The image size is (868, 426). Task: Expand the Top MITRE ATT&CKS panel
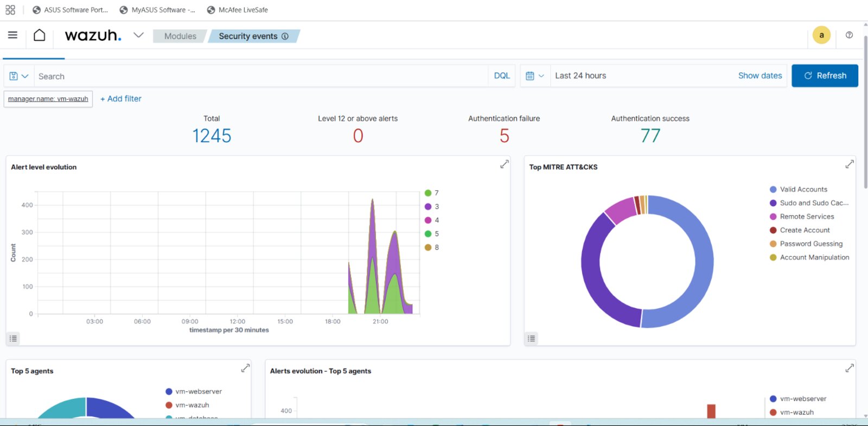click(x=850, y=164)
